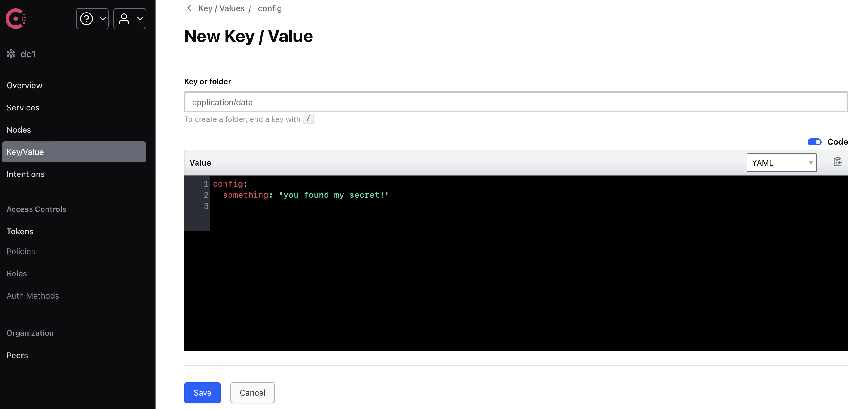Expand the YAML syntax dropdown
This screenshot has height=409, width=868.
point(781,163)
